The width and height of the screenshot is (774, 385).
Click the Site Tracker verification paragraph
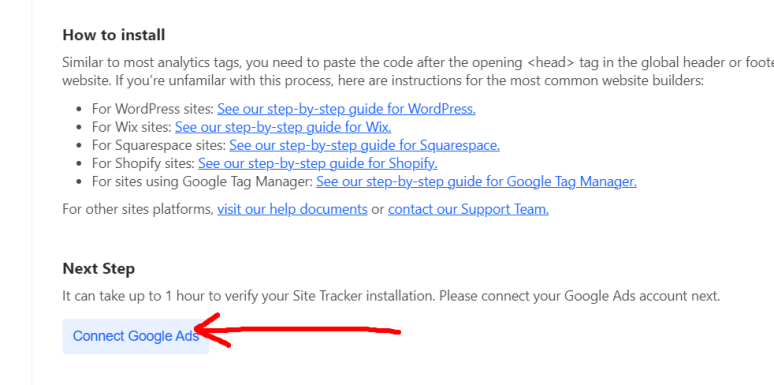coord(391,296)
